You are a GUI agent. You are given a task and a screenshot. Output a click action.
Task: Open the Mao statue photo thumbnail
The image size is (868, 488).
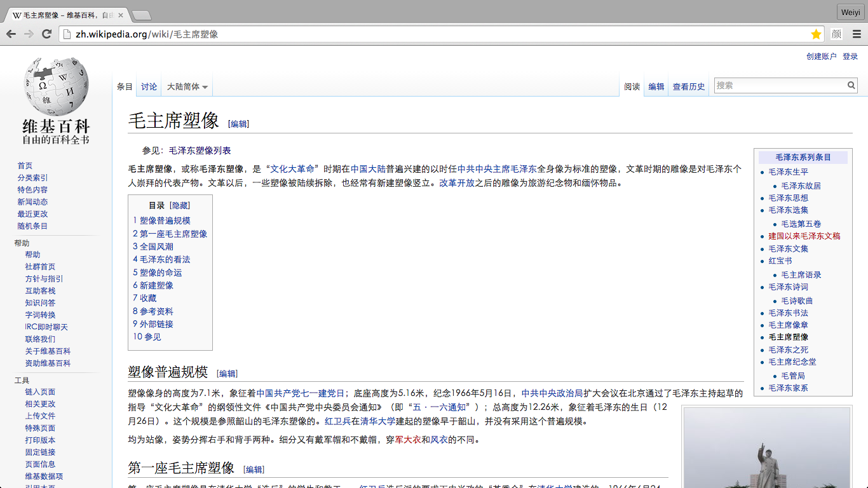pyautogui.click(x=767, y=448)
